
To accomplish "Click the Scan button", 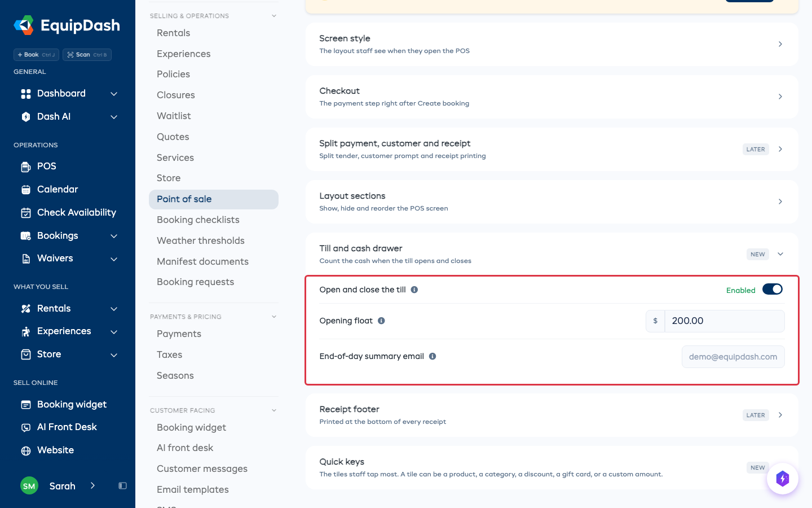I will (87, 55).
